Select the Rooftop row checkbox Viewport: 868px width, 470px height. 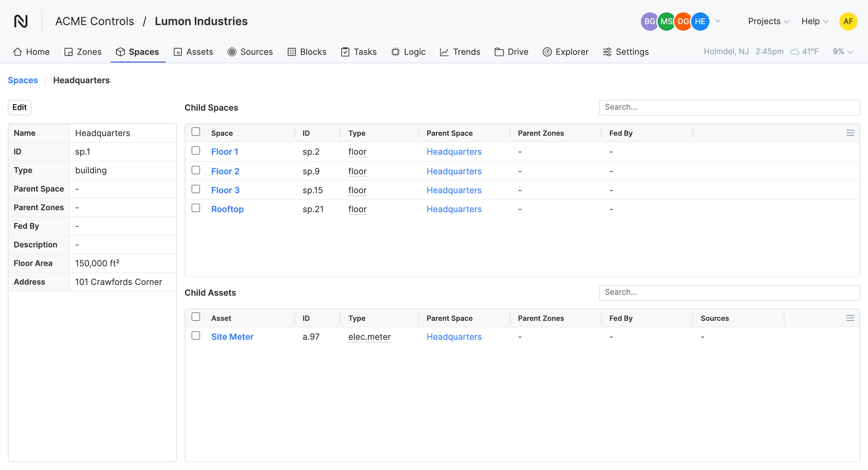point(196,208)
